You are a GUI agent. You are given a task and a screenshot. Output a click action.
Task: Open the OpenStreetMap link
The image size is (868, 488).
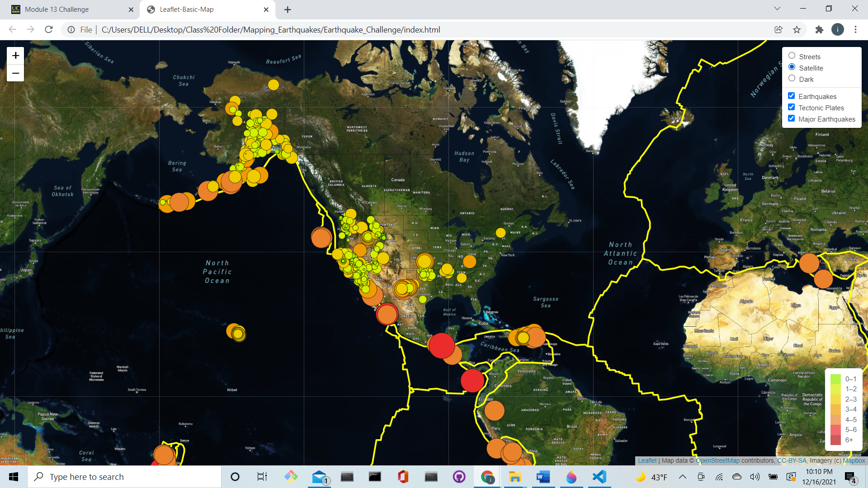coord(717,460)
